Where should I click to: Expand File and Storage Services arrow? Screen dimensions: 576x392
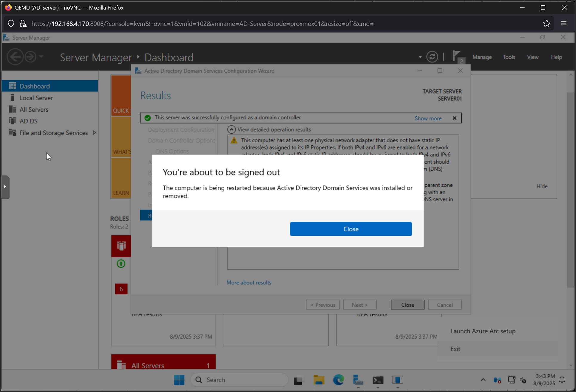[94, 133]
